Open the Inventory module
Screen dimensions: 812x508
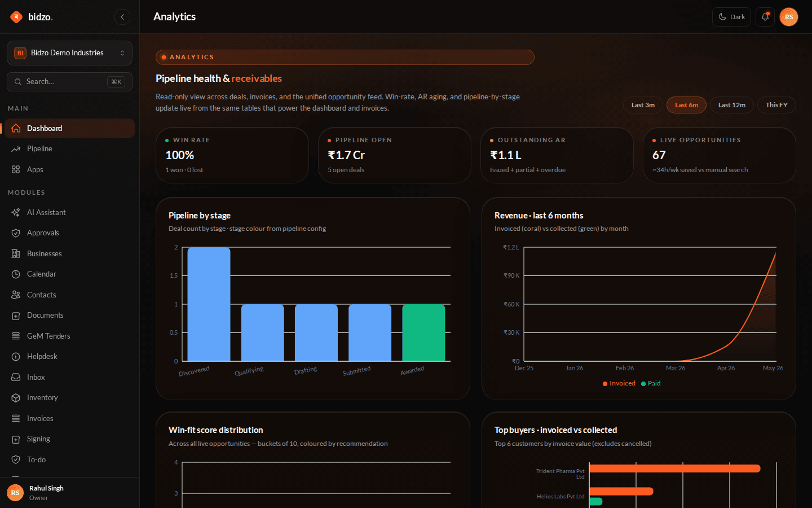69,398
